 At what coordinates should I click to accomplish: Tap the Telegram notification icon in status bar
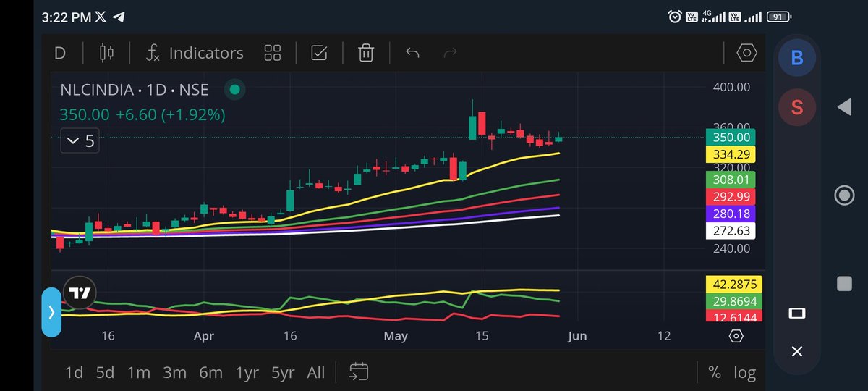119,16
